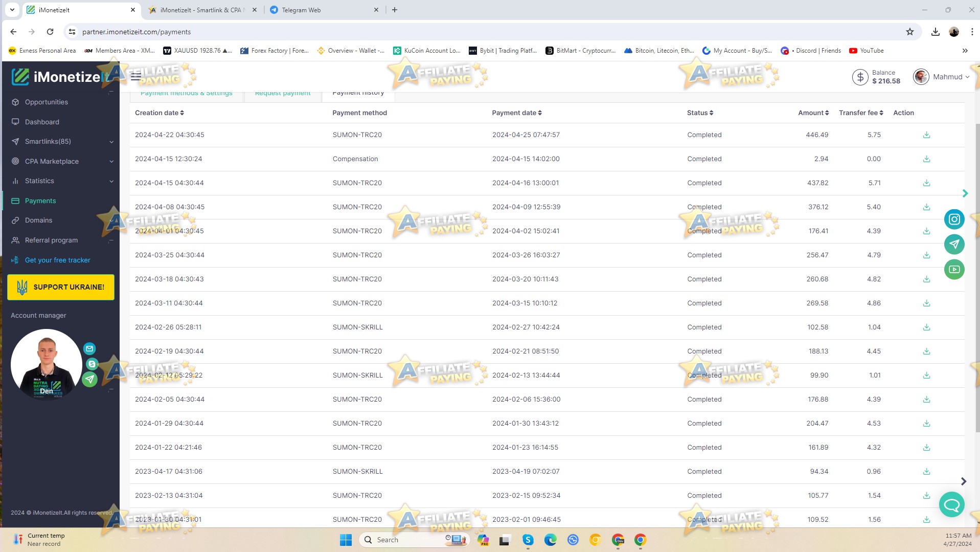The width and height of the screenshot is (980, 552).
Task: Open Forex Factory bookmark
Action: click(x=275, y=51)
